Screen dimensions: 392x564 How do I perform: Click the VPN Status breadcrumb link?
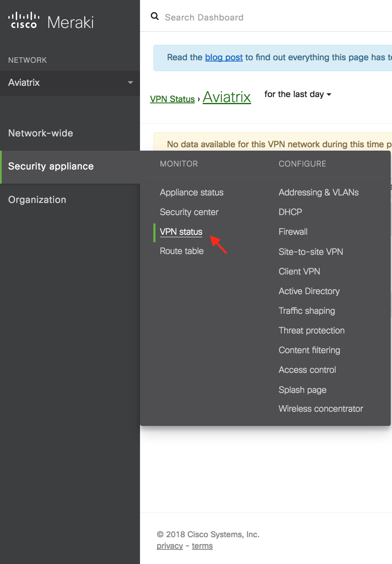tap(172, 99)
